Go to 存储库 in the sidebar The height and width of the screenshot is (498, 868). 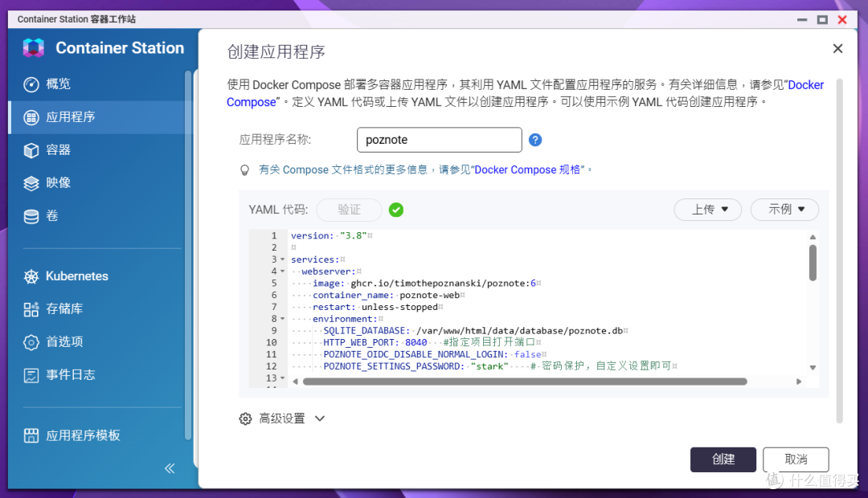pyautogui.click(x=64, y=308)
